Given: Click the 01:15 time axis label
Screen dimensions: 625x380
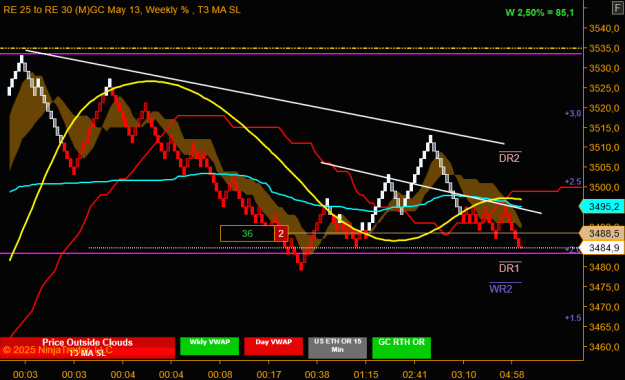Looking at the screenshot, I should click(366, 374).
